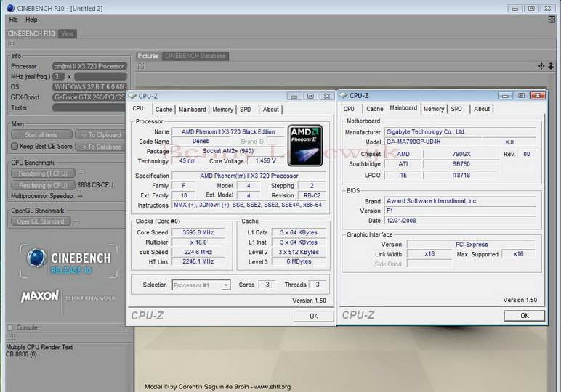
Task: Click the MHz core count field
Action: (x=59, y=76)
